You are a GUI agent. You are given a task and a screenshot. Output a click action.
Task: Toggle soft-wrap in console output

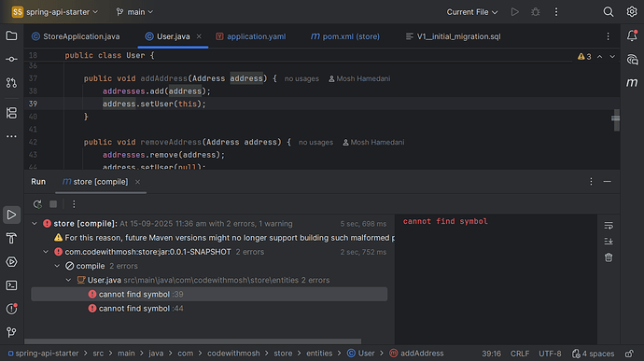pos(609,226)
